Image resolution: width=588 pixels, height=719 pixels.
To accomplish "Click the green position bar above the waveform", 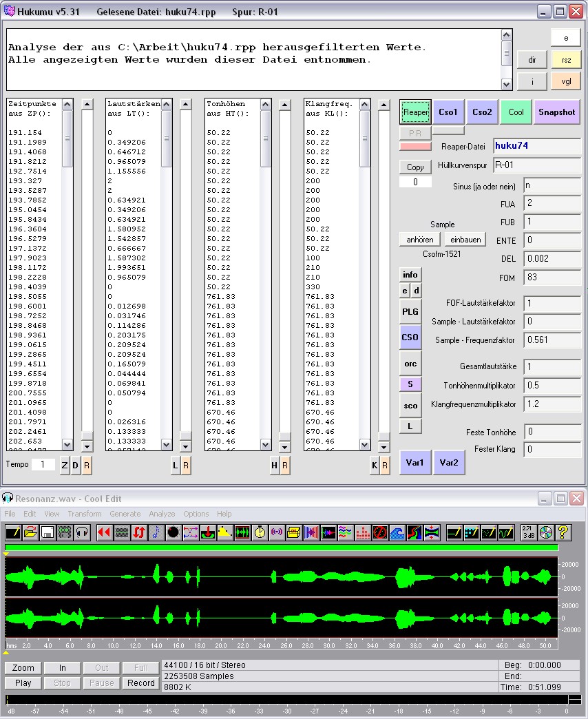I will [282, 547].
